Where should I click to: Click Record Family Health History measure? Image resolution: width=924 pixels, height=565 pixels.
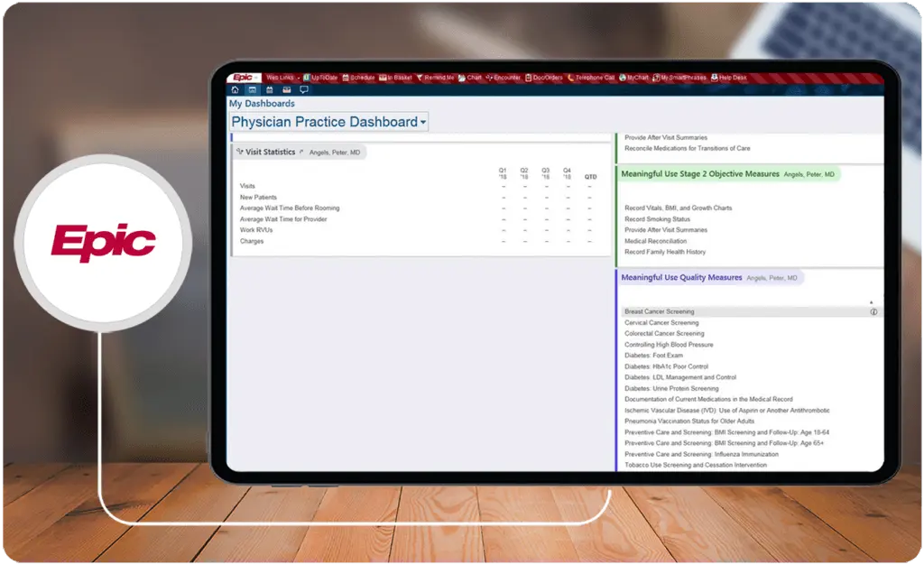(665, 252)
